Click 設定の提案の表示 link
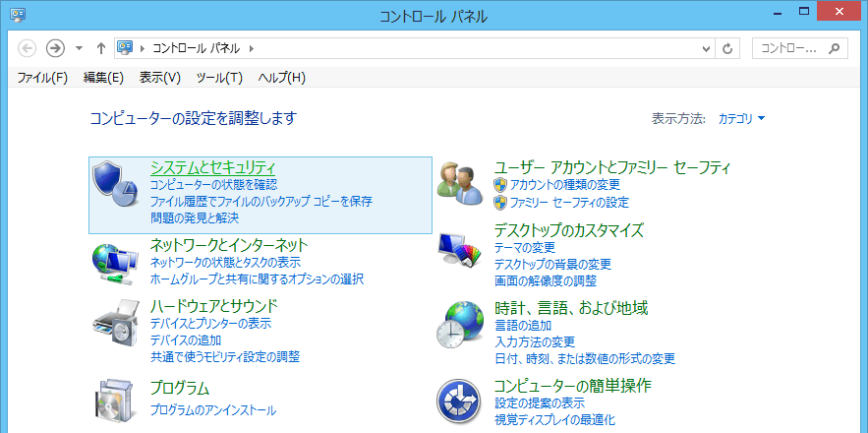Screen dimensions: 868x433 coord(539,402)
